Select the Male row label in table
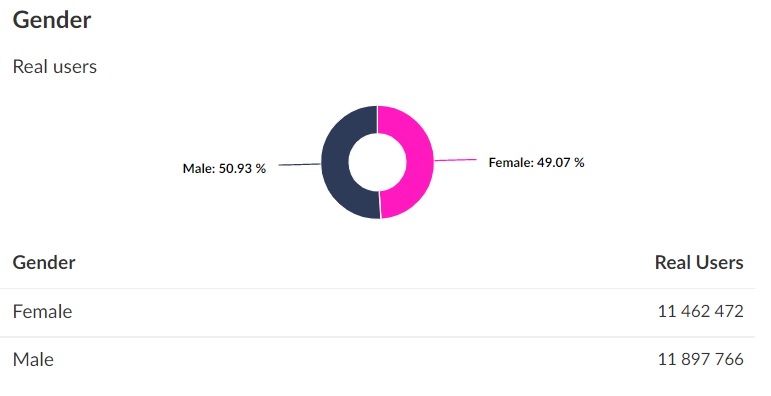This screenshot has width=771, height=396. pyautogui.click(x=33, y=359)
